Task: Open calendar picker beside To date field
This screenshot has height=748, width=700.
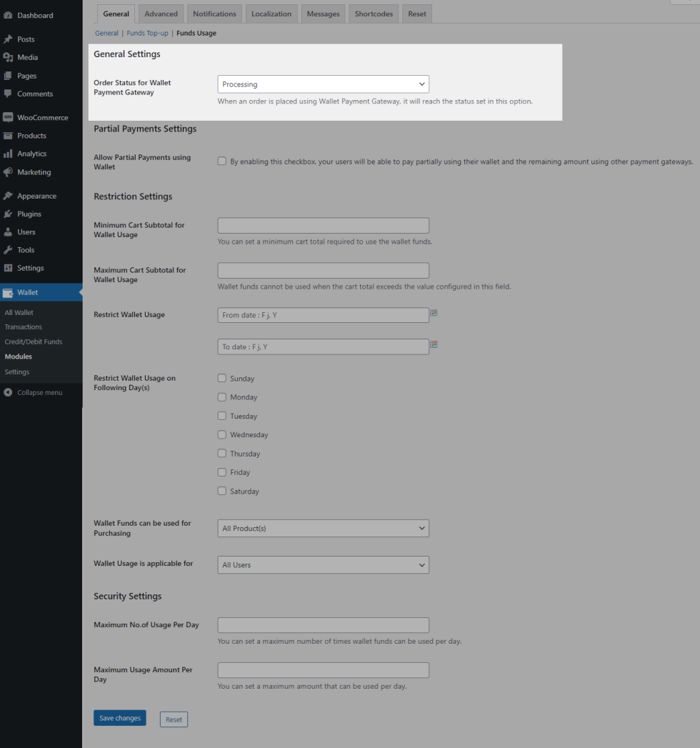Action: click(x=434, y=344)
